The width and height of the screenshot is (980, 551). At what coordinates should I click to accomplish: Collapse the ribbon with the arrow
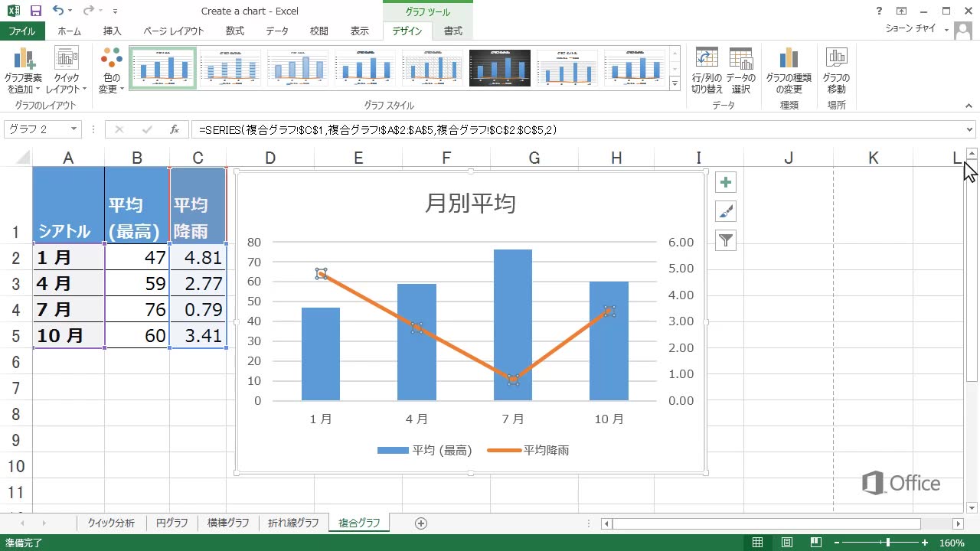pos(969,106)
